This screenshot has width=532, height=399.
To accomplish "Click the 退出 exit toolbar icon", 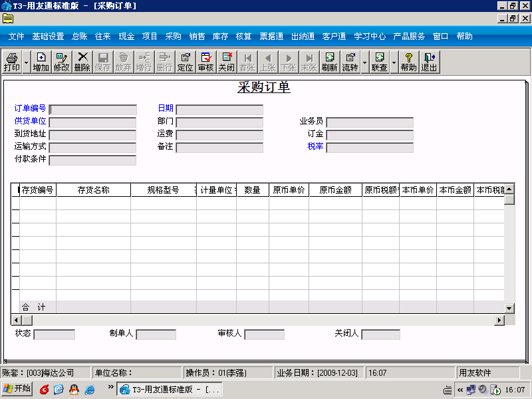I will point(429,62).
